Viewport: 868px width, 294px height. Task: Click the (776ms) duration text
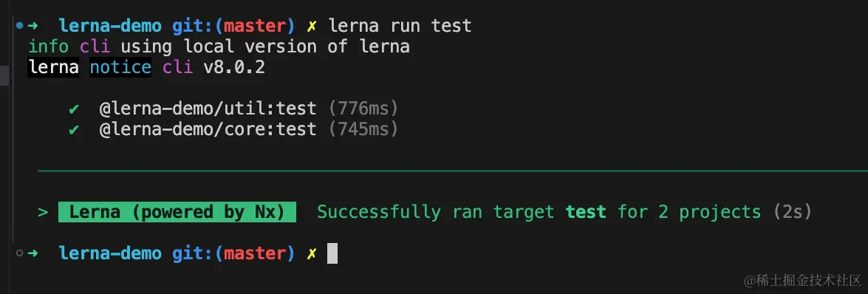[x=363, y=109]
